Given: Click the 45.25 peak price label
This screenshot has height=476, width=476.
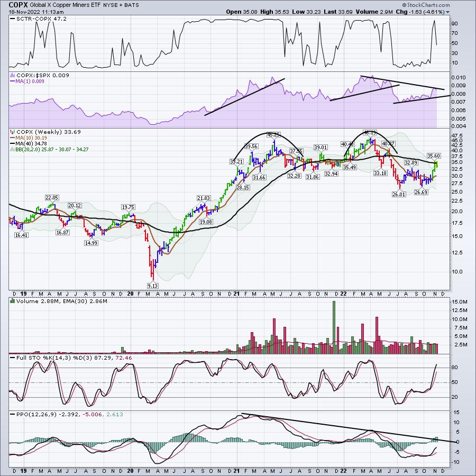Looking at the screenshot, I should tap(273, 135).
